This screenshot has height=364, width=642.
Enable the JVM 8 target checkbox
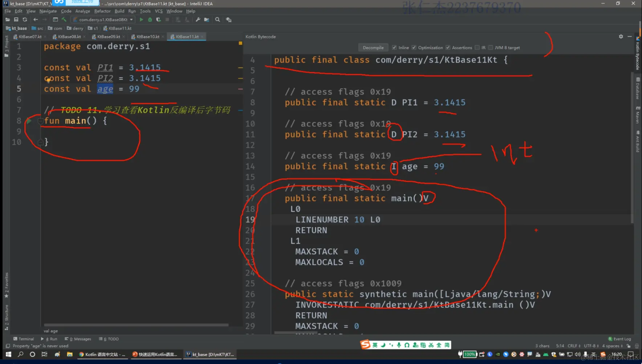(491, 48)
